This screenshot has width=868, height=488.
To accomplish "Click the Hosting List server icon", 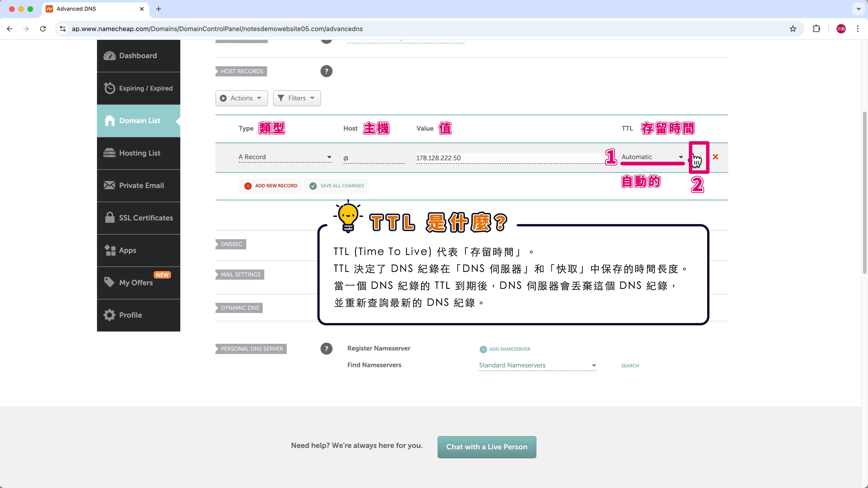I will click(x=109, y=153).
